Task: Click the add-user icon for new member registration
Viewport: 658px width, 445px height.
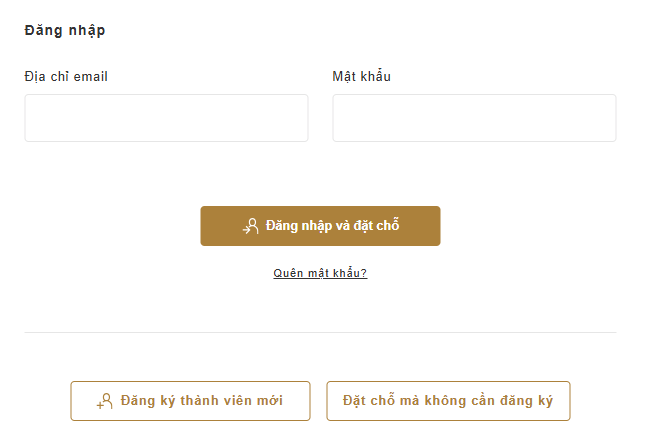Action: (105, 401)
